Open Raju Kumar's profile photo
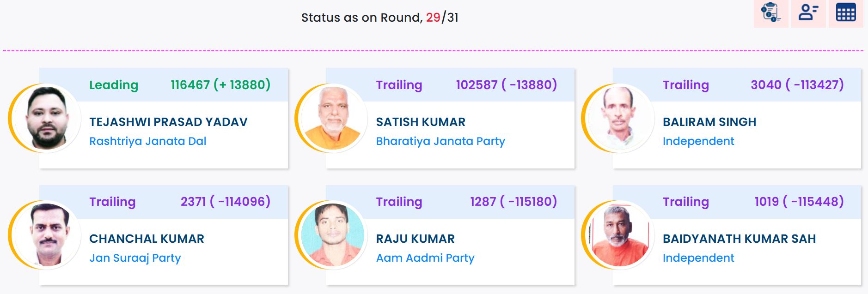868x294 pixels. [333, 235]
